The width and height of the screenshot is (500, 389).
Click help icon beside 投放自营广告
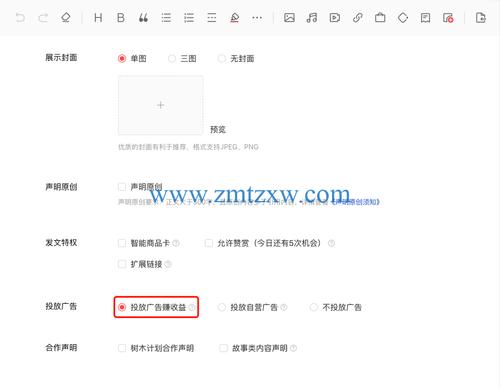coord(284,307)
